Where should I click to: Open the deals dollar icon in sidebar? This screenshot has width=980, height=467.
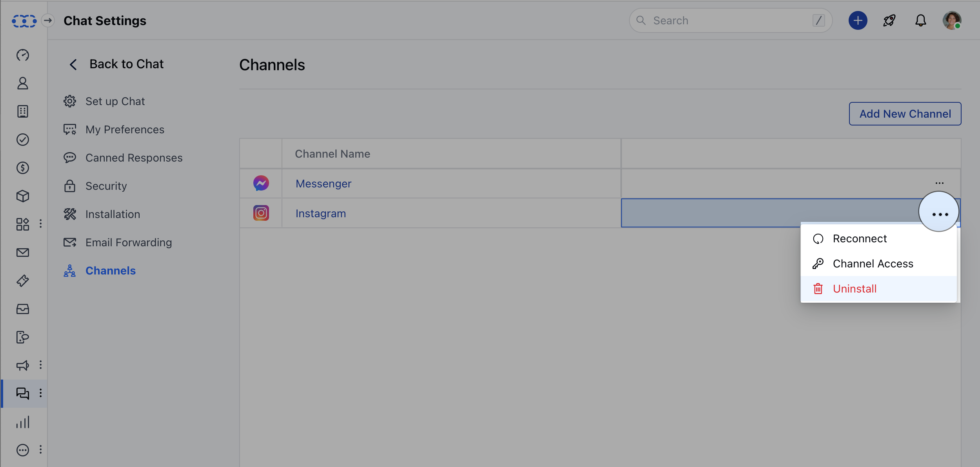(x=23, y=168)
